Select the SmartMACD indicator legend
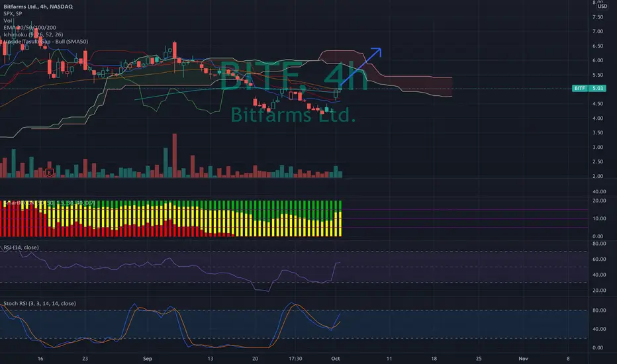 click(x=49, y=203)
